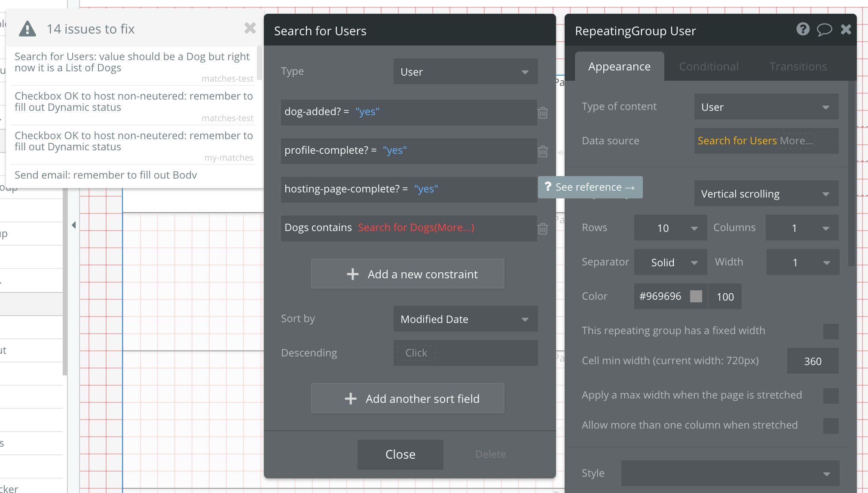868x493 pixels.
Task: Switch to the Conditional tab
Action: click(709, 67)
